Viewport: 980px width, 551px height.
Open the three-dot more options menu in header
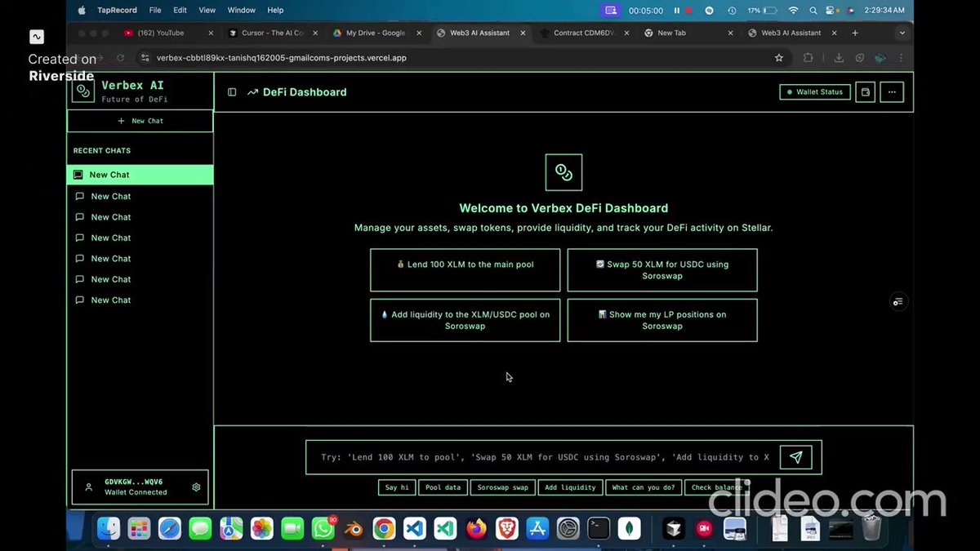(x=892, y=92)
